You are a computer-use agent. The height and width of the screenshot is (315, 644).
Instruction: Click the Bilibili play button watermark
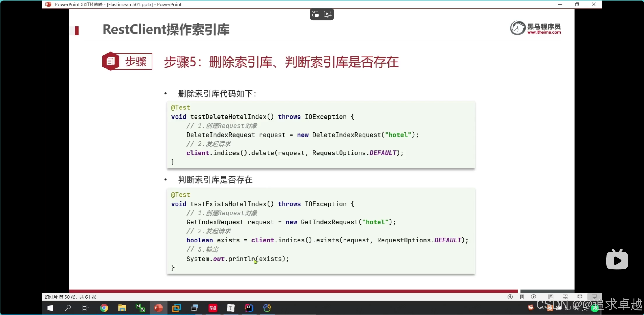tap(617, 260)
